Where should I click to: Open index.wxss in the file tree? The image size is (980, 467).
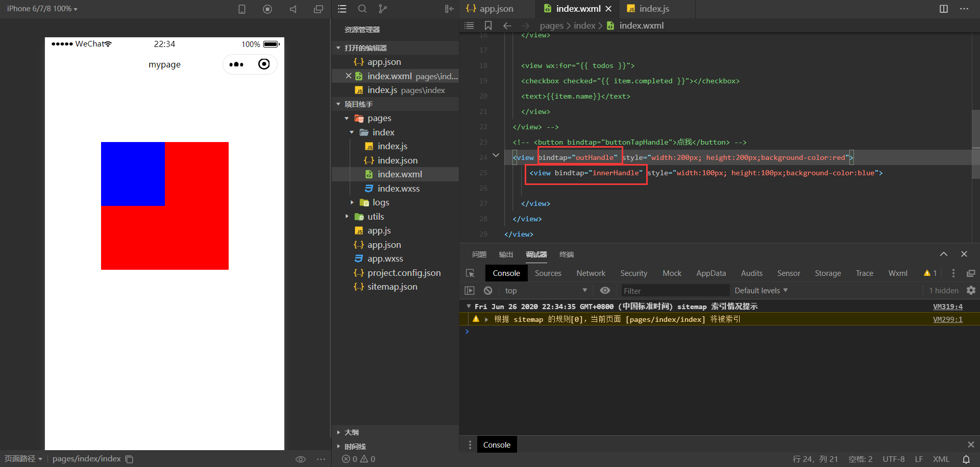(x=399, y=189)
